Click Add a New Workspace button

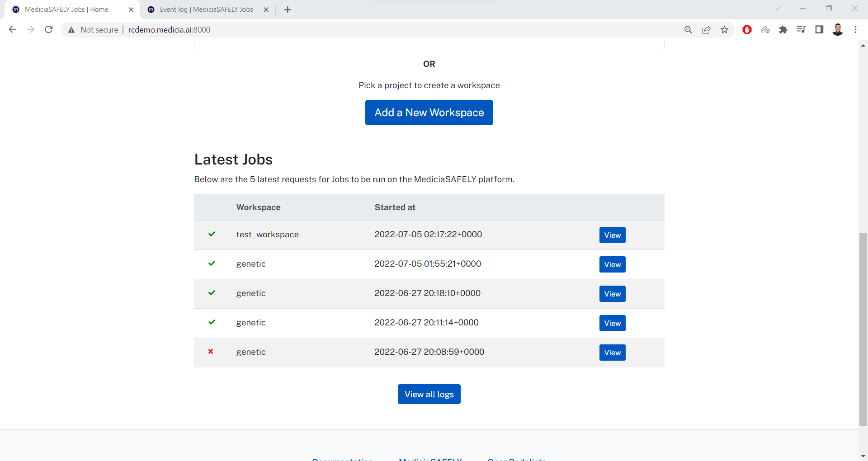429,113
